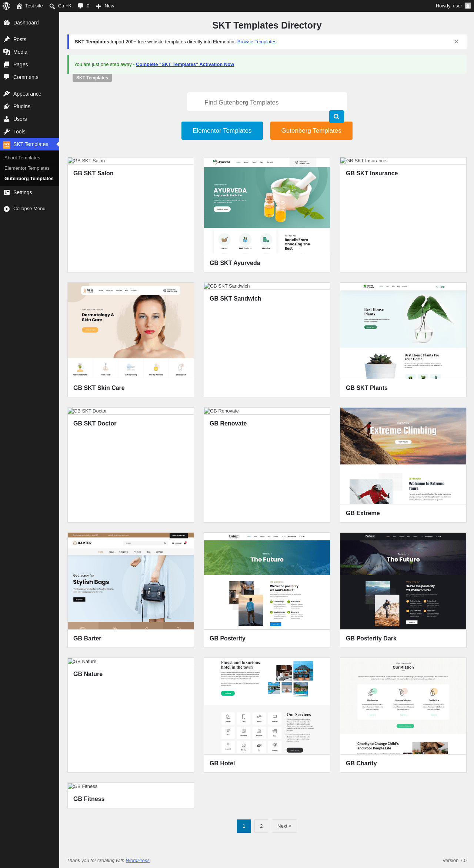The width and height of the screenshot is (474, 868).
Task: Click the WordPress logo icon
Action: coord(6,6)
